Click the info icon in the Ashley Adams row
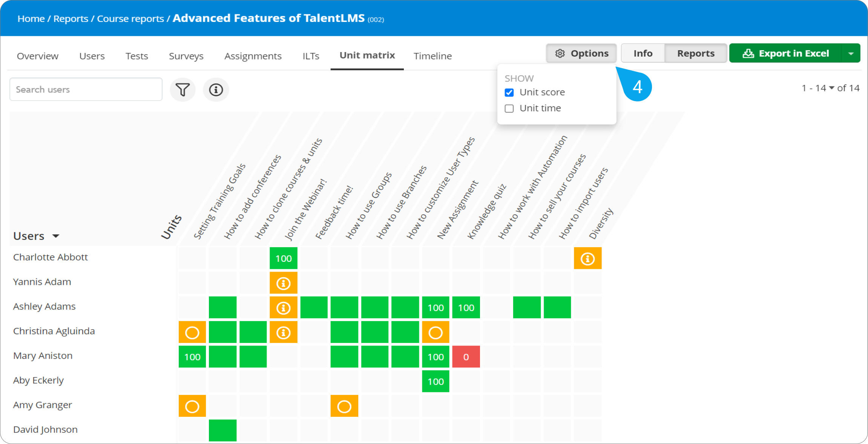This screenshot has width=868, height=444. coord(284,307)
